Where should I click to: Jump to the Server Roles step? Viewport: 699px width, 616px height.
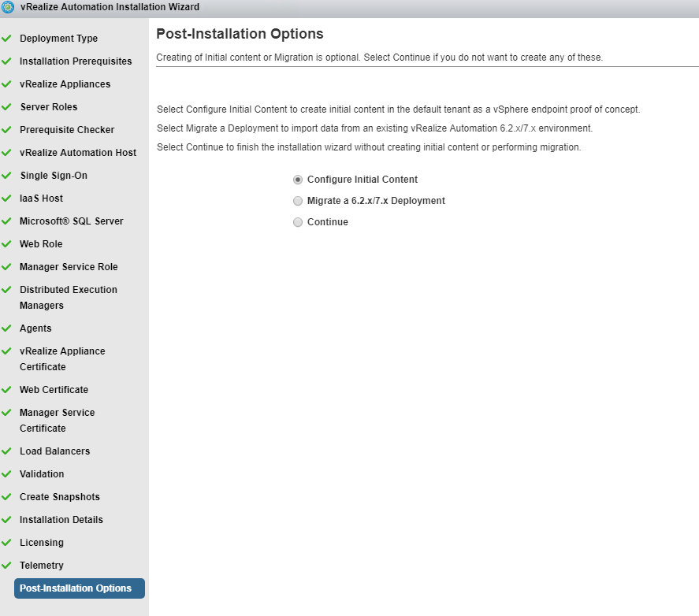click(49, 107)
